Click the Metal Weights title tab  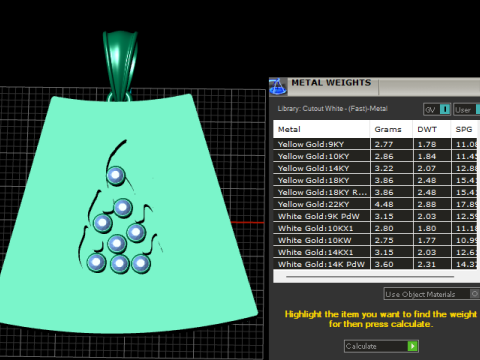click(331, 83)
